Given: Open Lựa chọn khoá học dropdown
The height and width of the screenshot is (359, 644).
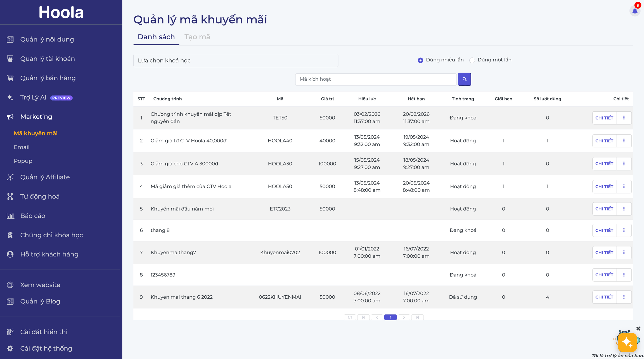Looking at the screenshot, I should (x=236, y=61).
